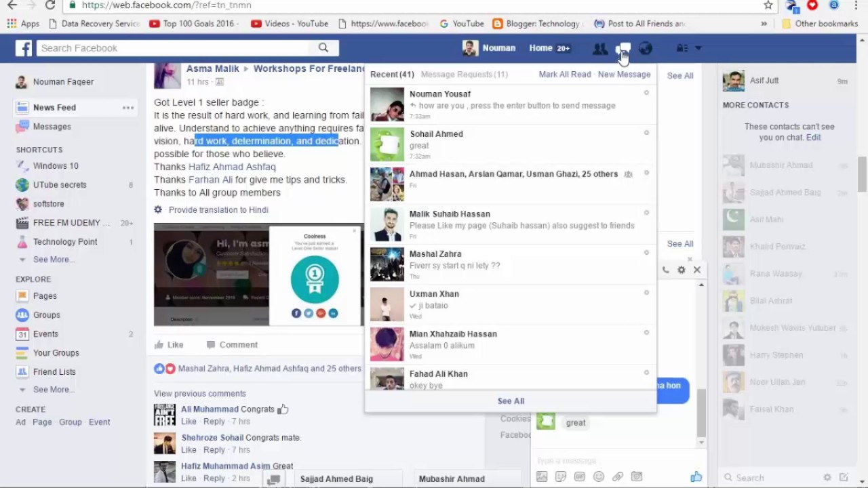This screenshot has width=868, height=488.
Task: Toggle read status of Ahmad Hasan group message
Action: [x=646, y=173]
